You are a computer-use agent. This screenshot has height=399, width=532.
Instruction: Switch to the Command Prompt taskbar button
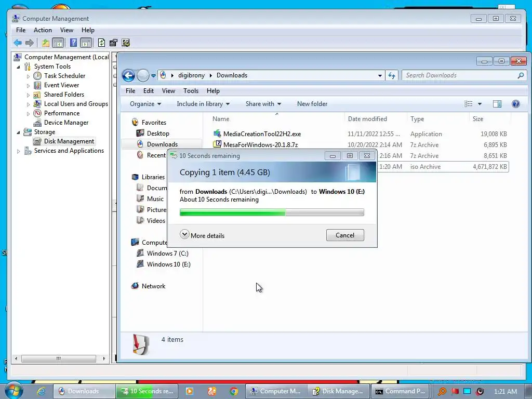(400, 391)
